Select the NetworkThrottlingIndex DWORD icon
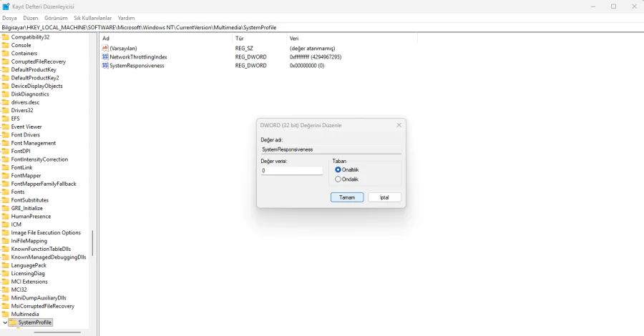 point(105,57)
